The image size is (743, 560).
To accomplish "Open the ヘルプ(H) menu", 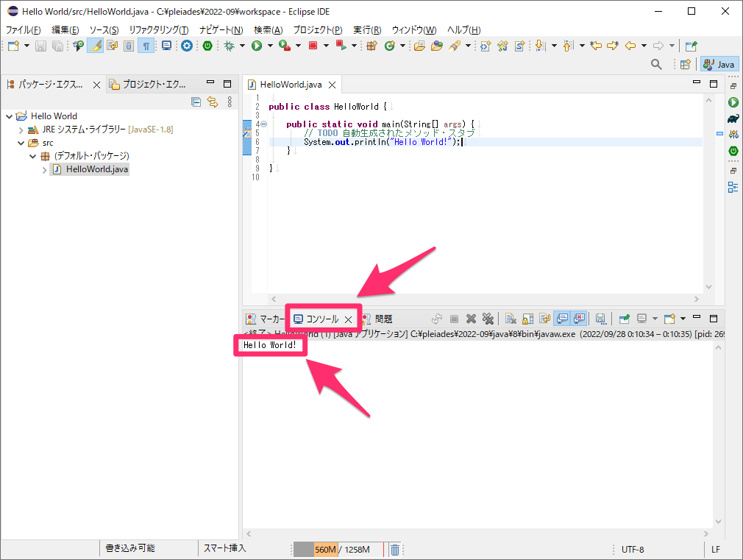I will click(464, 30).
